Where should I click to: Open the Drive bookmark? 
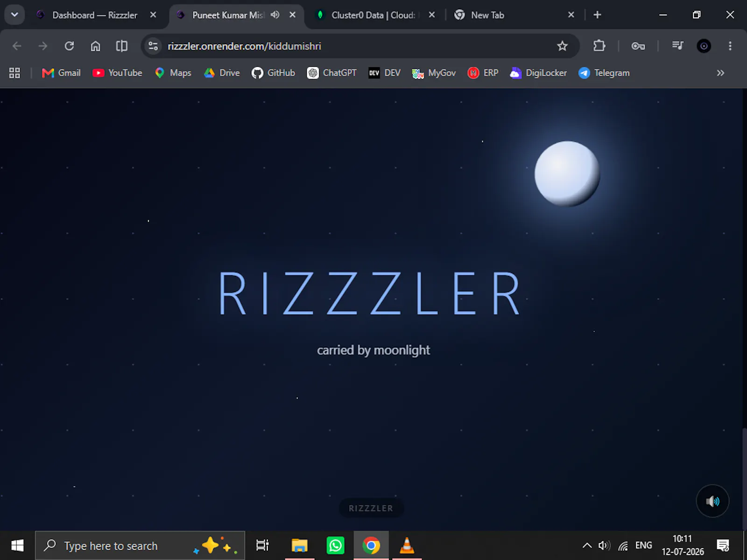pyautogui.click(x=222, y=73)
